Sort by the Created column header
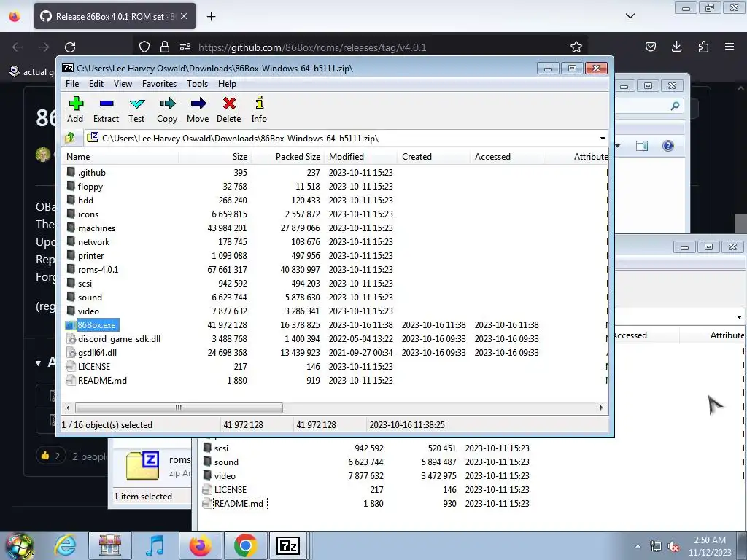Screen dimensions: 747x560 (433, 157)
